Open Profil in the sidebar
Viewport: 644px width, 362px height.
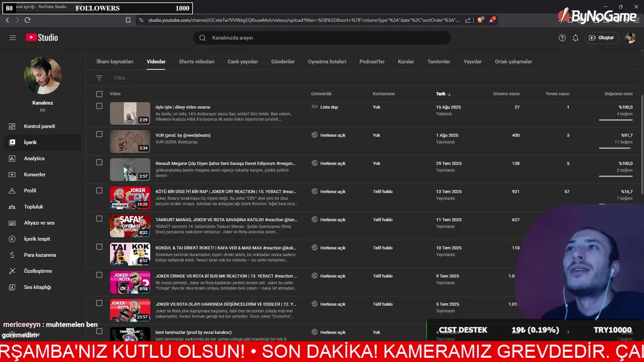(x=43, y=191)
